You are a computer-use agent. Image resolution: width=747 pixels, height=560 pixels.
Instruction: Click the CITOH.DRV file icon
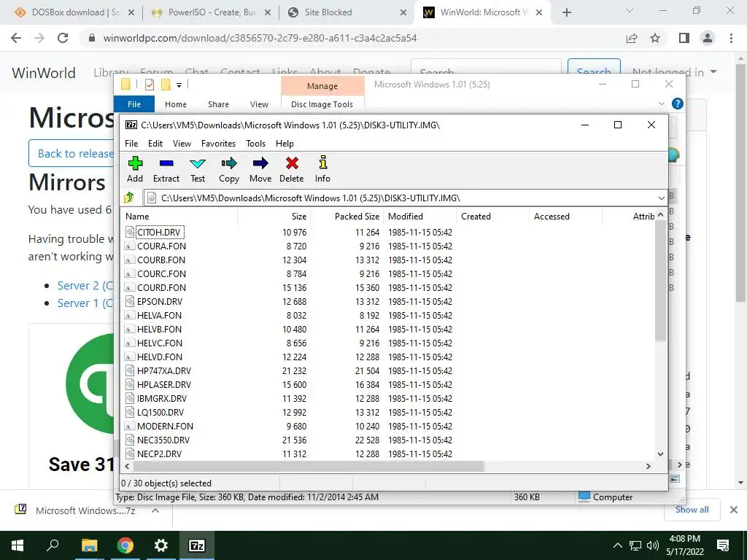pyautogui.click(x=130, y=232)
